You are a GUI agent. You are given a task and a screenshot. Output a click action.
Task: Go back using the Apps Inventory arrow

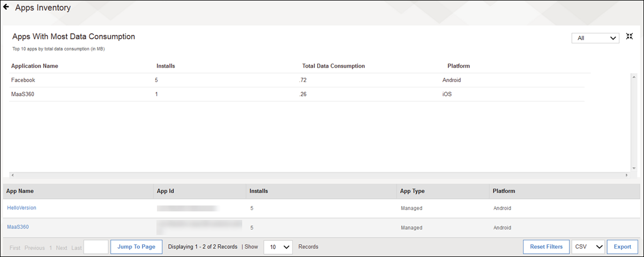pyautogui.click(x=6, y=8)
